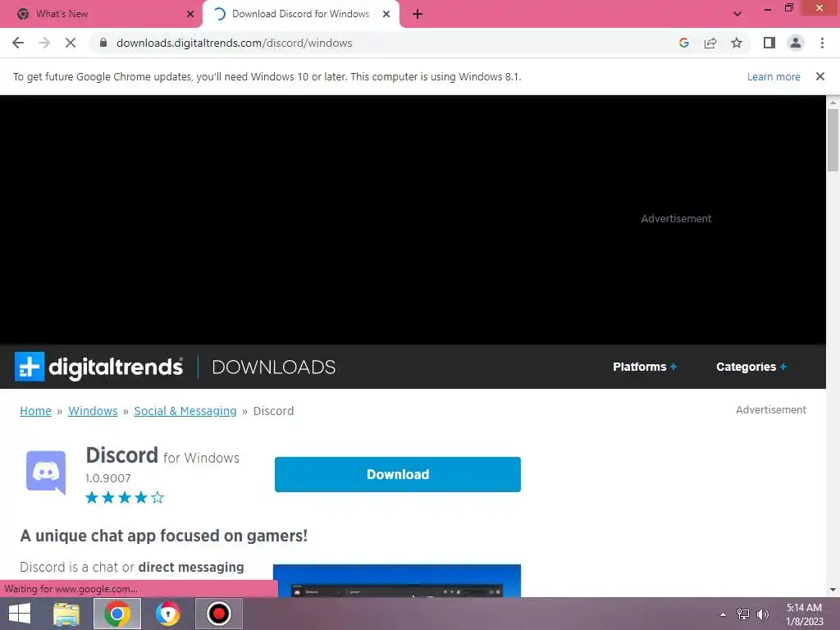Show hidden system tray icons
The image size is (840, 630).
click(x=724, y=614)
